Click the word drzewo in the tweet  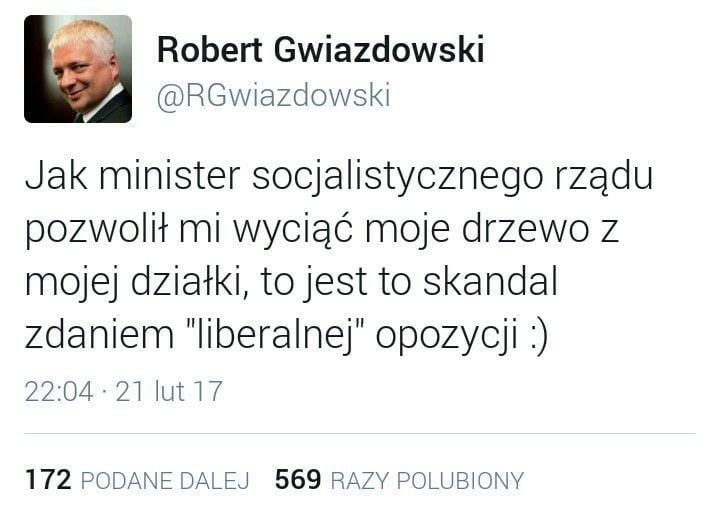(x=525, y=228)
